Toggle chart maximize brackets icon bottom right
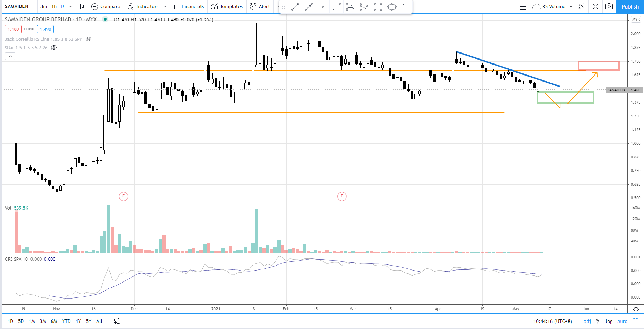Screen dimensions: 644x329 click(x=635, y=321)
